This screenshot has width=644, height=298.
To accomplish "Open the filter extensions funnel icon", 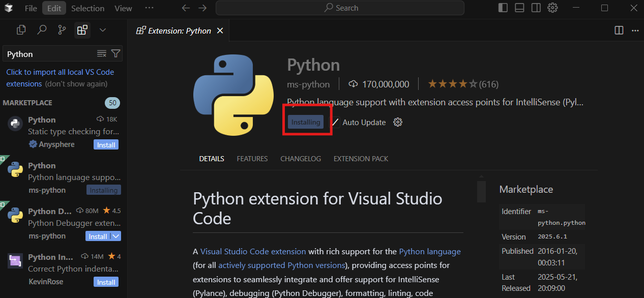I will click(x=116, y=54).
